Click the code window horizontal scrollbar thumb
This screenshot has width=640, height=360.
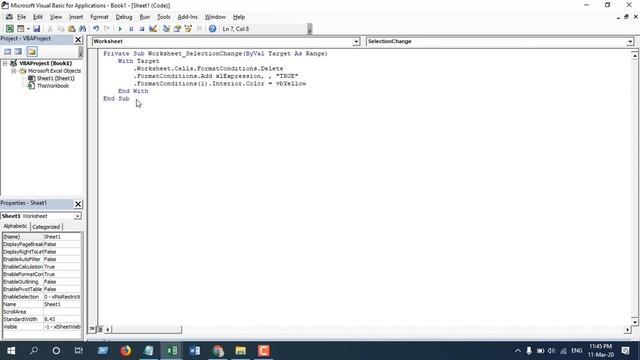click(146, 329)
